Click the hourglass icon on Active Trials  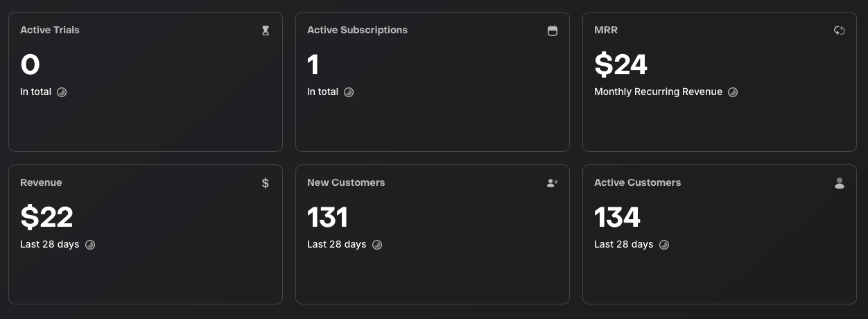[x=266, y=31]
